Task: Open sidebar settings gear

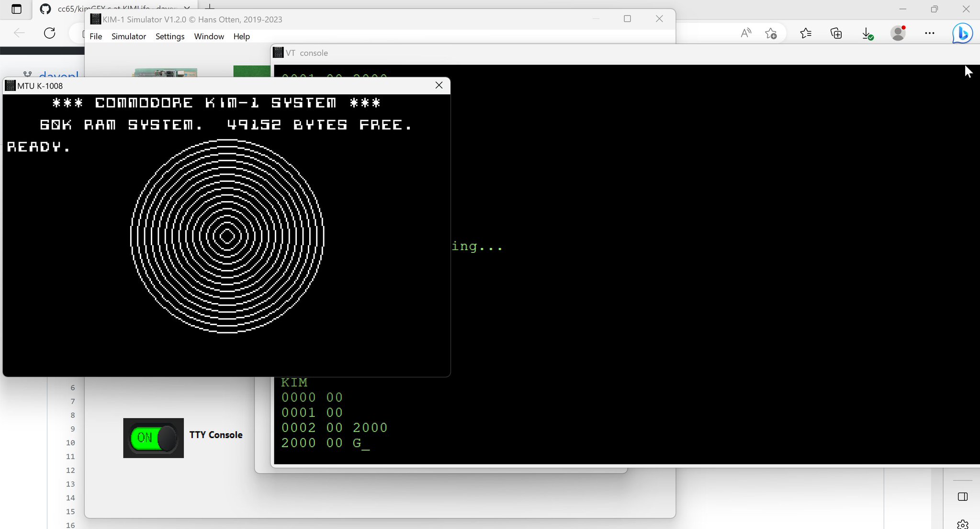Action: click(963, 524)
